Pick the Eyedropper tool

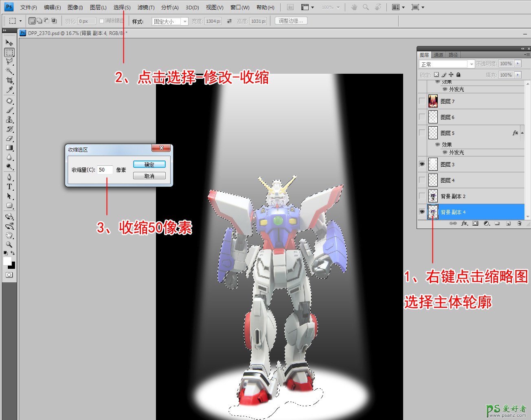pos(9,90)
